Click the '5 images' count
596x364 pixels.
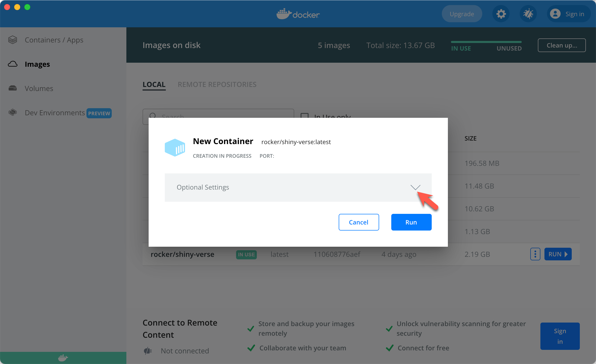334,45
